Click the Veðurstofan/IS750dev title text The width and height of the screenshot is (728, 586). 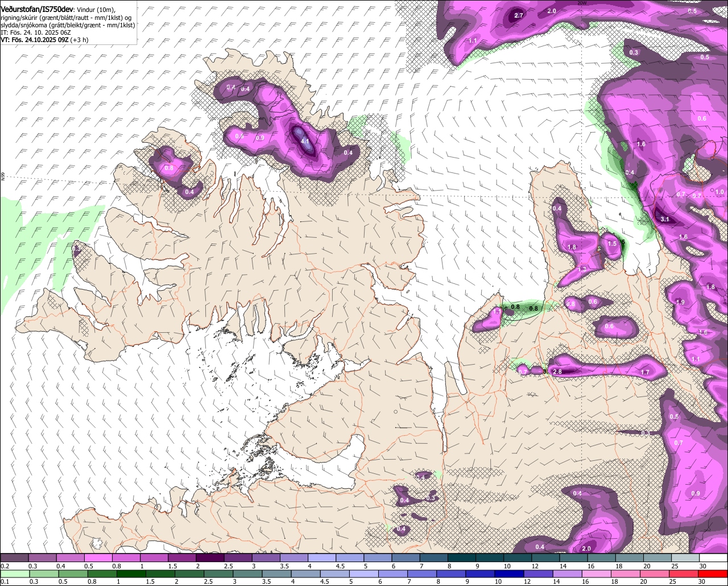pyautogui.click(x=37, y=10)
